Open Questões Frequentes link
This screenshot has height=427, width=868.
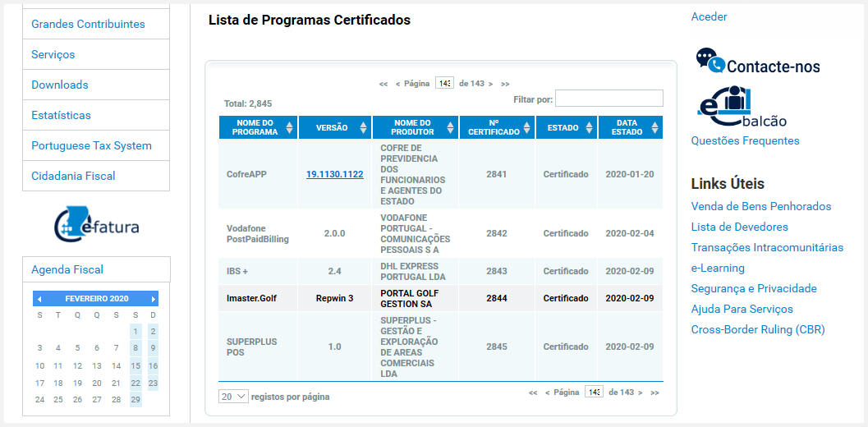coord(745,140)
